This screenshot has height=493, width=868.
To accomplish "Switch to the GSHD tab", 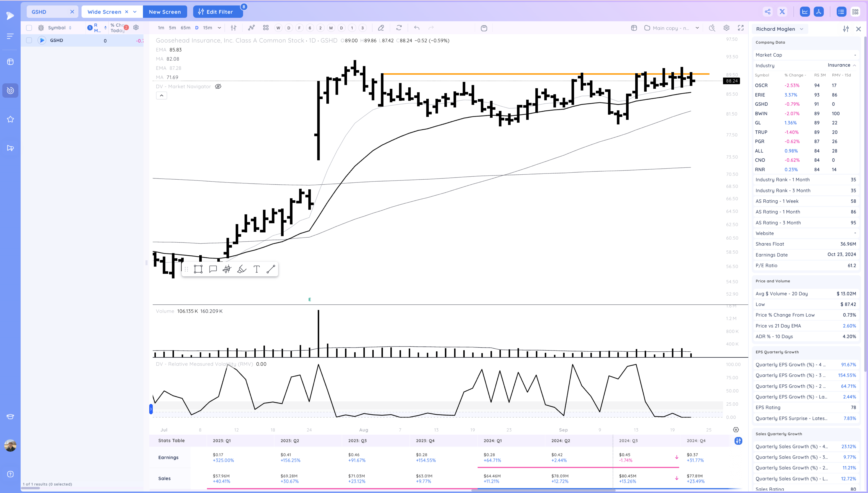I will coord(39,12).
